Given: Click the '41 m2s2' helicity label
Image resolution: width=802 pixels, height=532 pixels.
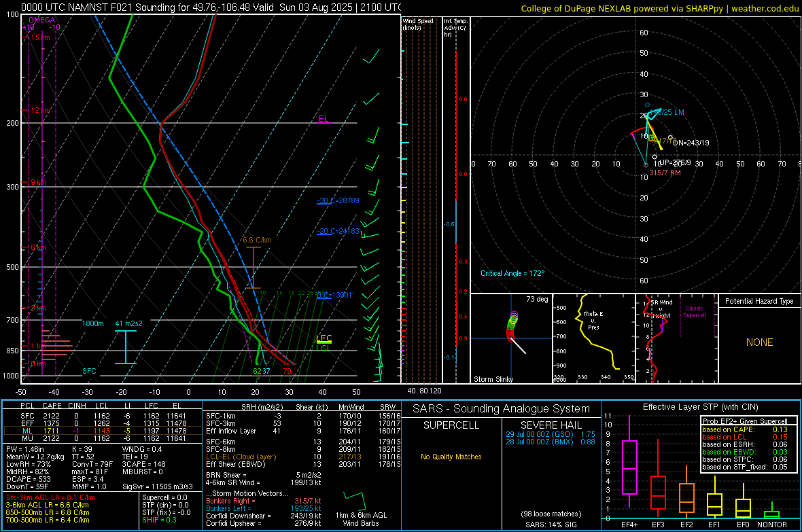Looking at the screenshot, I should point(129,324).
